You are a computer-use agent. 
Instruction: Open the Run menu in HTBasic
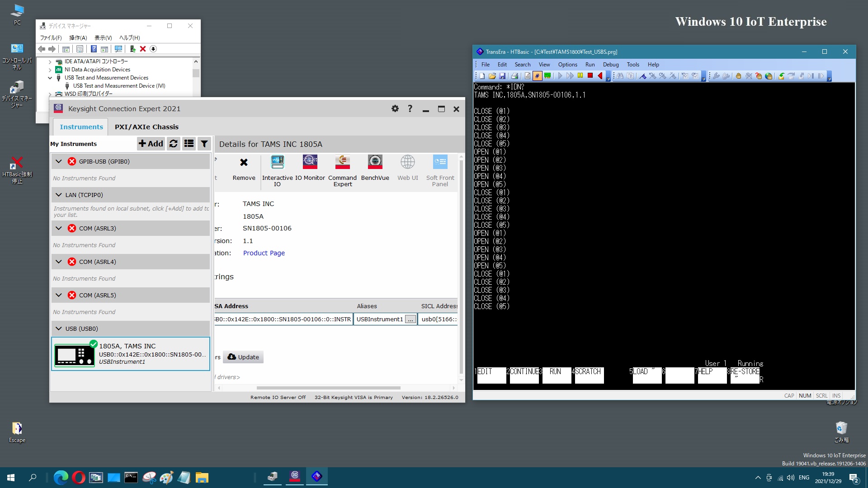590,65
